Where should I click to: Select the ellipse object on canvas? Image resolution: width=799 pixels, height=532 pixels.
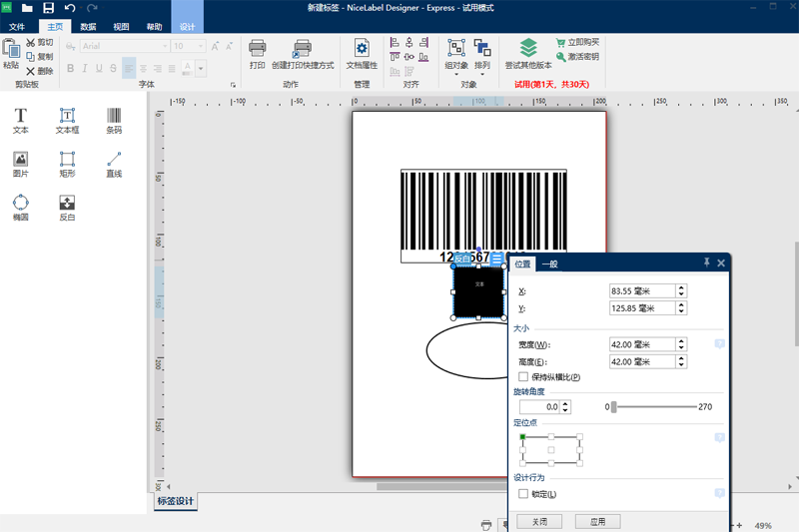pyautogui.click(x=466, y=350)
